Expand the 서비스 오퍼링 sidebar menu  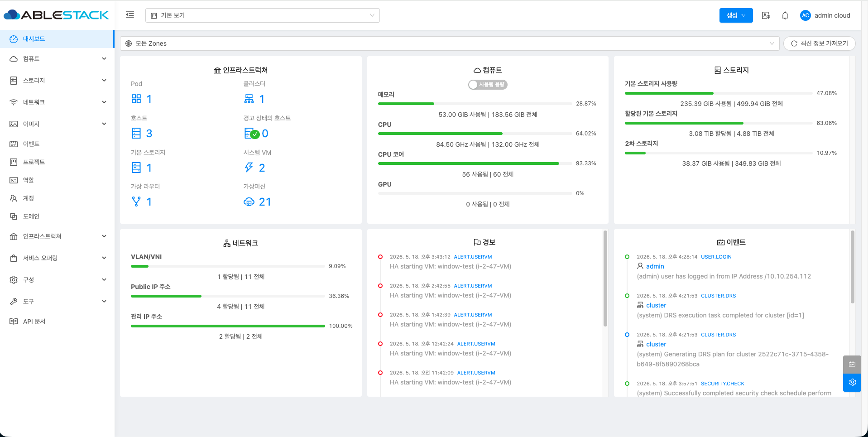pyautogui.click(x=57, y=258)
